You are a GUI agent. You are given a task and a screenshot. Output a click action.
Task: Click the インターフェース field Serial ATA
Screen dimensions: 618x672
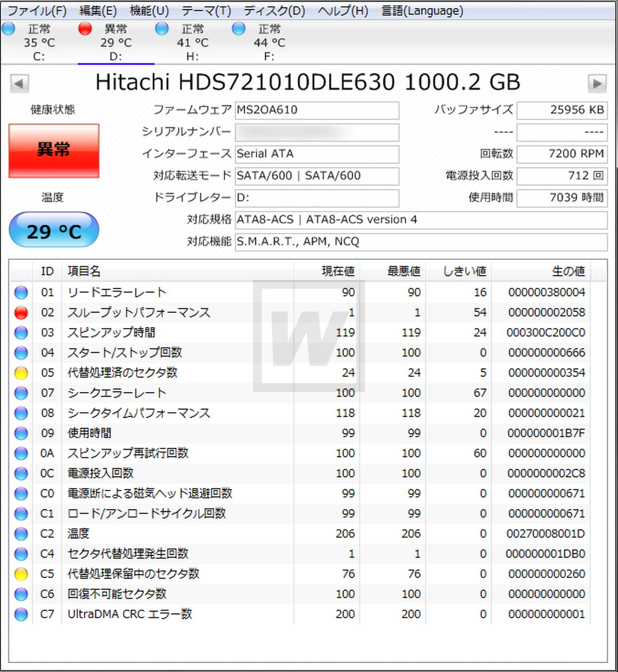[317, 154]
